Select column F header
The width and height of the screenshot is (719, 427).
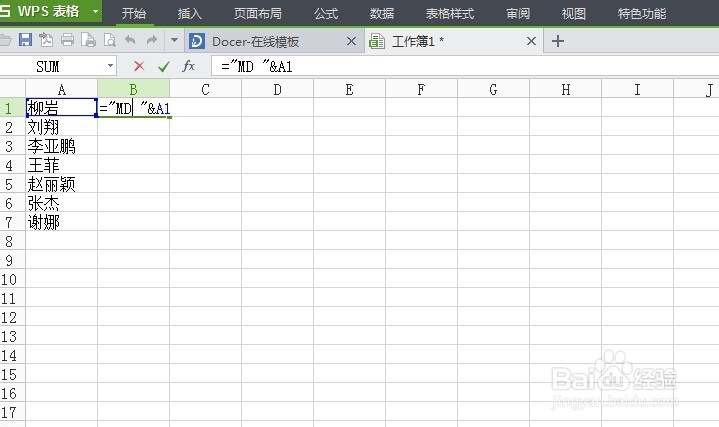[421, 89]
